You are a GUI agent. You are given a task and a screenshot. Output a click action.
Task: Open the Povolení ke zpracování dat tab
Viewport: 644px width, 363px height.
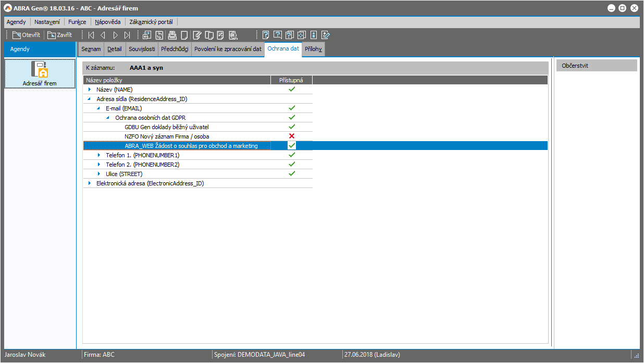228,49
